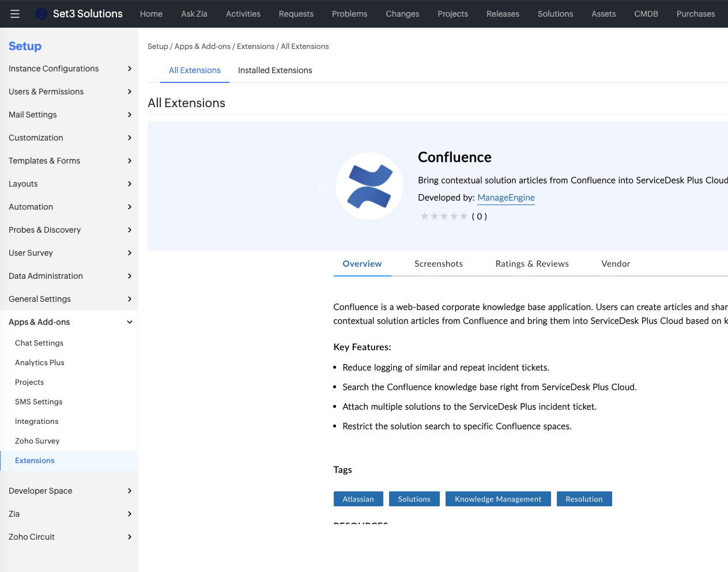
Task: Open Changes in top navigation
Action: click(402, 14)
